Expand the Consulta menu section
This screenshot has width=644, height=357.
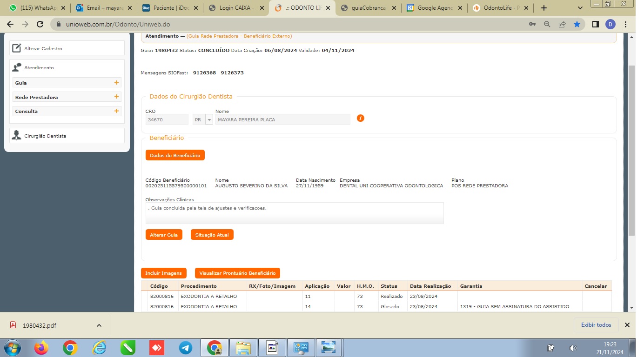pos(116,111)
